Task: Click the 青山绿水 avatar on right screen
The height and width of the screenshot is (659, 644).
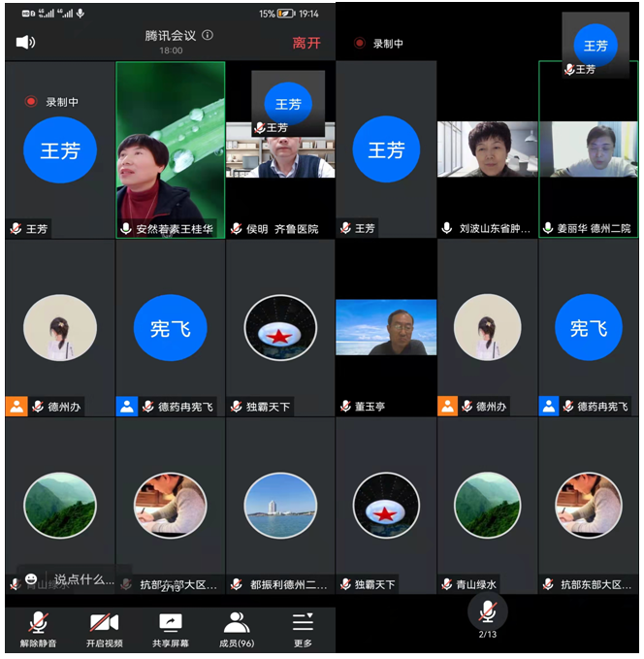Action: 487,505
